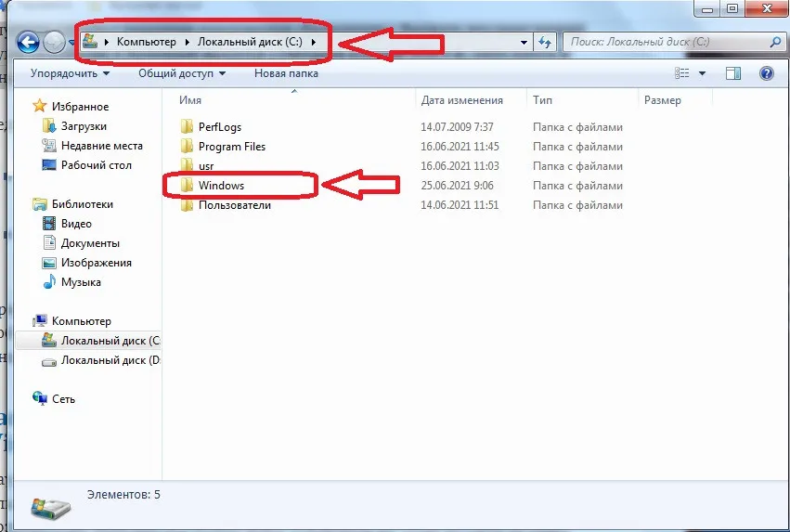Viewport: 790px width, 532px height.
Task: Open address bar history dropdown
Action: (x=524, y=43)
